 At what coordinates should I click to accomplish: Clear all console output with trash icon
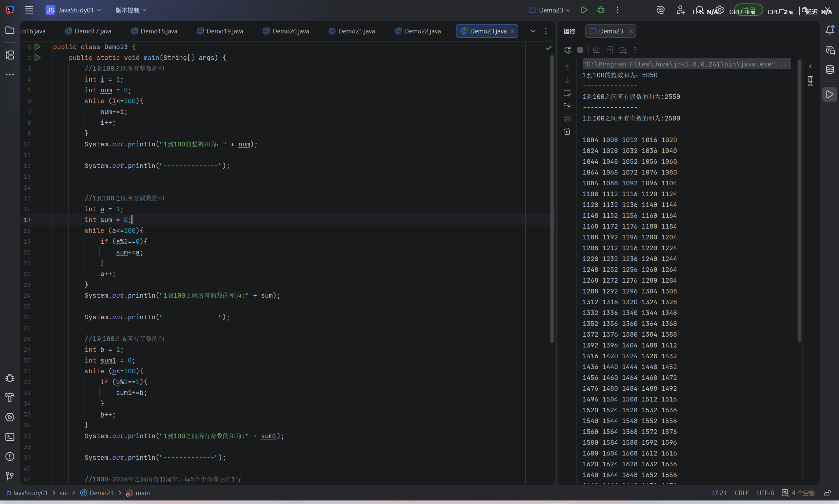click(x=567, y=131)
